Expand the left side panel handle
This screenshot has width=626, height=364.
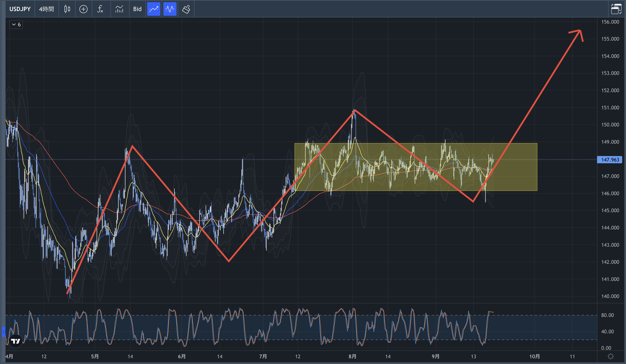click(3, 332)
